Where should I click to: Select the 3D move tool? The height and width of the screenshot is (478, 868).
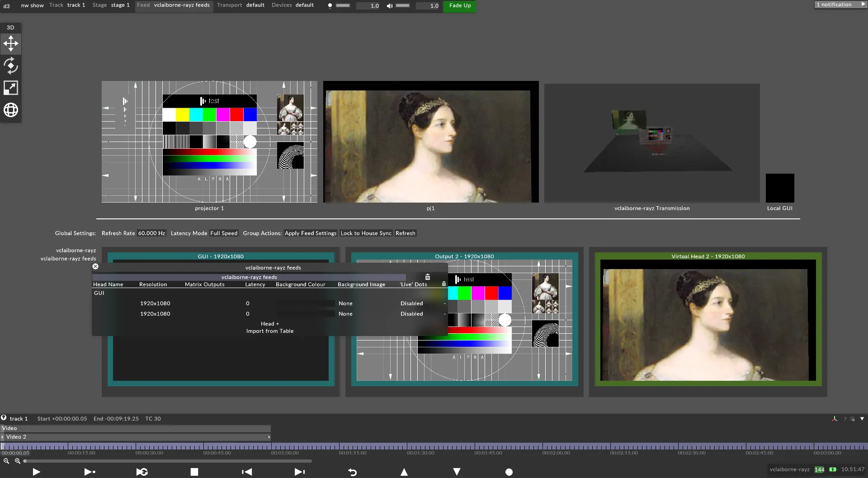pyautogui.click(x=10, y=43)
